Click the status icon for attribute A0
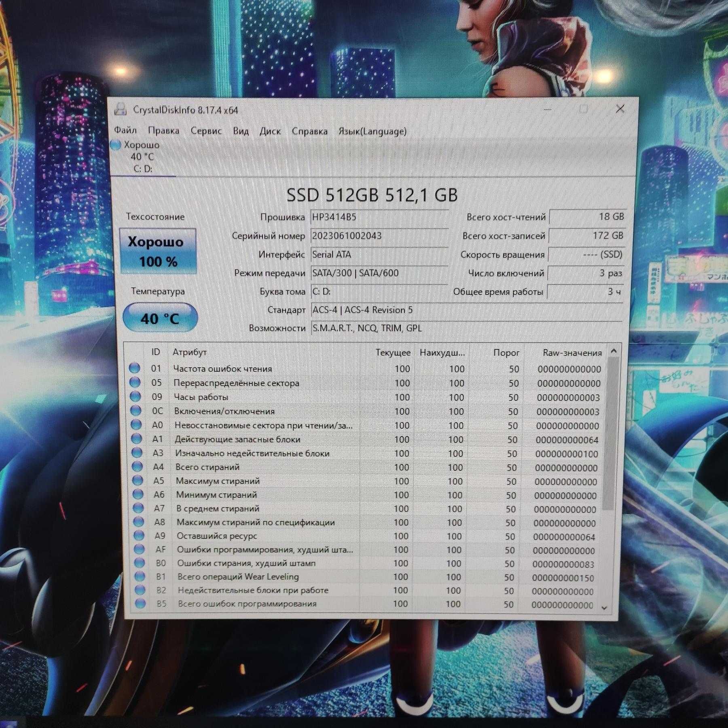 click(x=136, y=425)
